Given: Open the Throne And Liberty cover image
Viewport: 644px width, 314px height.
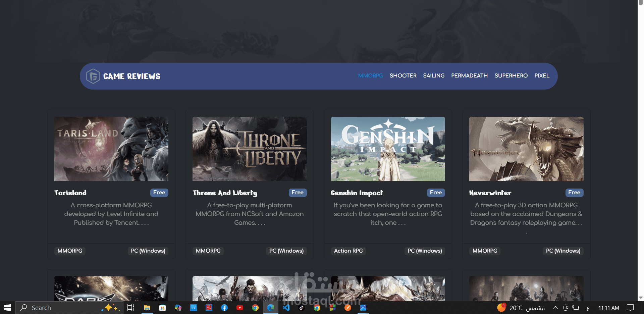Looking at the screenshot, I should [250, 149].
